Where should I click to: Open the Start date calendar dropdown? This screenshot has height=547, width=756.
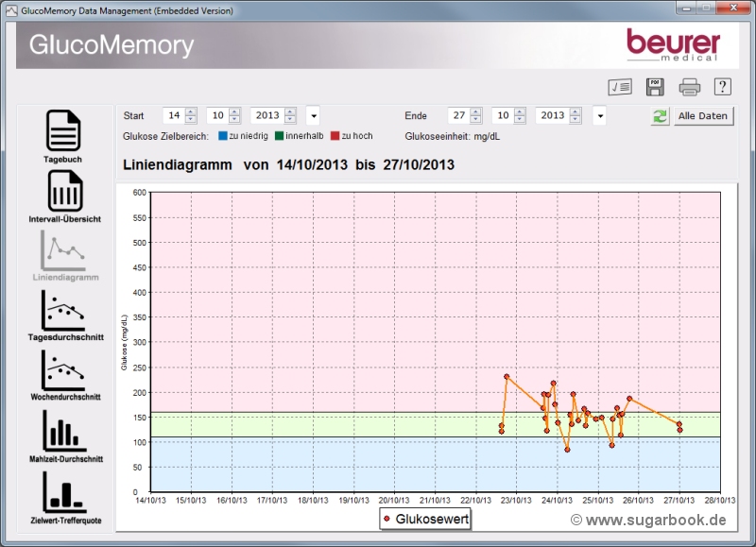point(314,115)
